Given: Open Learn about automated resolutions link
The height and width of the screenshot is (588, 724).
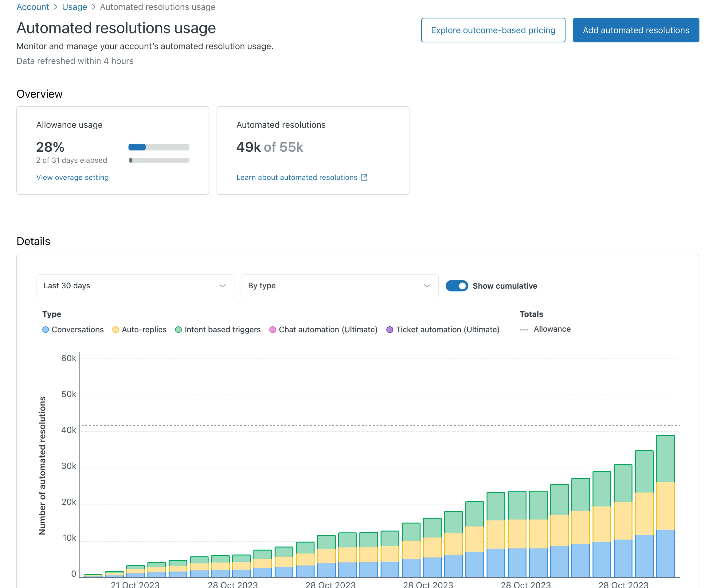Looking at the screenshot, I should click(296, 177).
